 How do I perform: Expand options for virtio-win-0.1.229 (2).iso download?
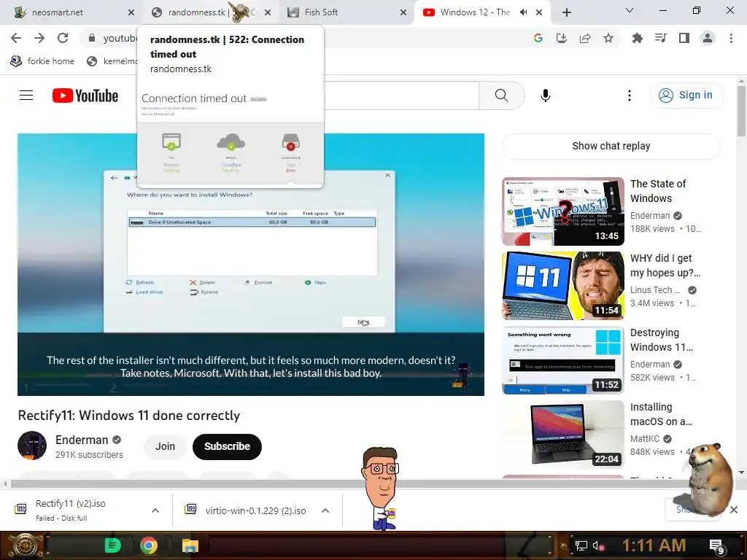(x=325, y=510)
